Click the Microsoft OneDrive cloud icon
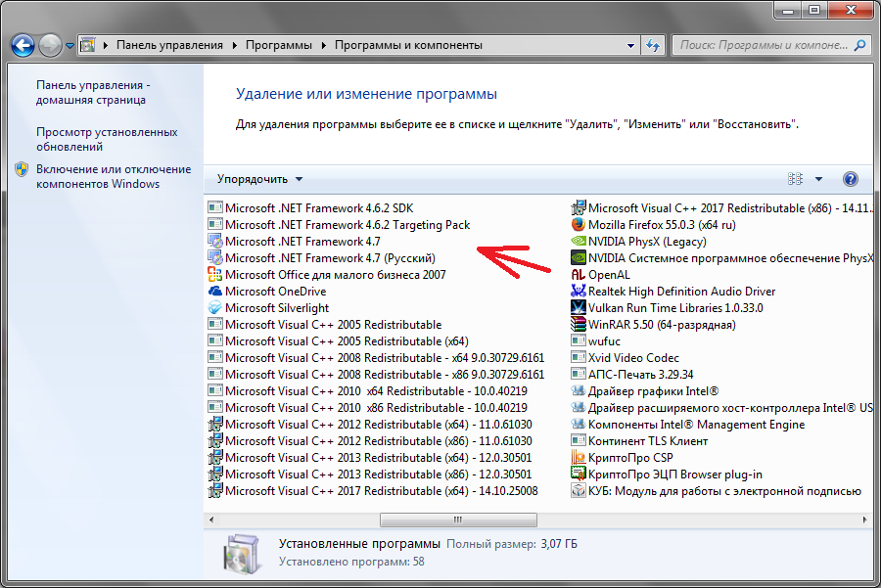 [x=215, y=292]
